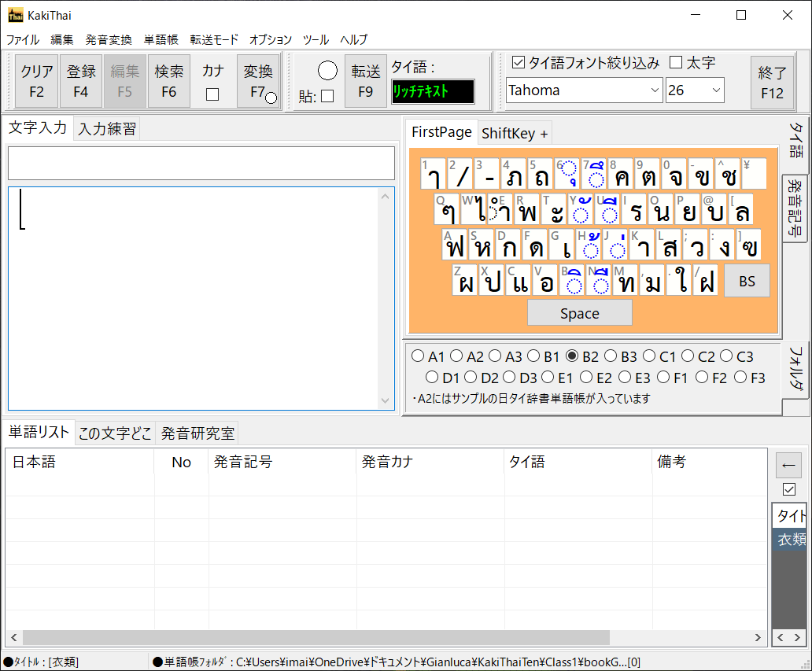Open the 発音変換 menu
The image size is (812, 671).
click(x=109, y=39)
